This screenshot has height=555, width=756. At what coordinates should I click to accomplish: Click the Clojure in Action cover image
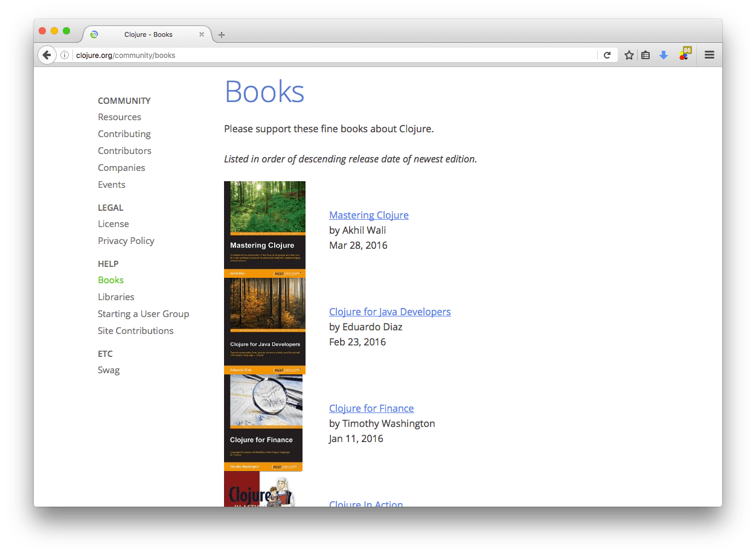point(260,489)
